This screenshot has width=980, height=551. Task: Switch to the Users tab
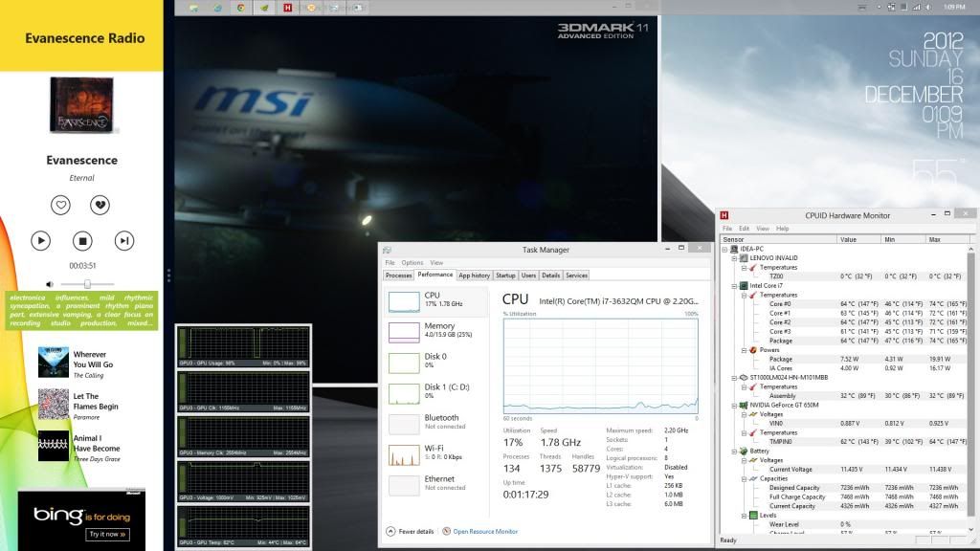(x=528, y=275)
